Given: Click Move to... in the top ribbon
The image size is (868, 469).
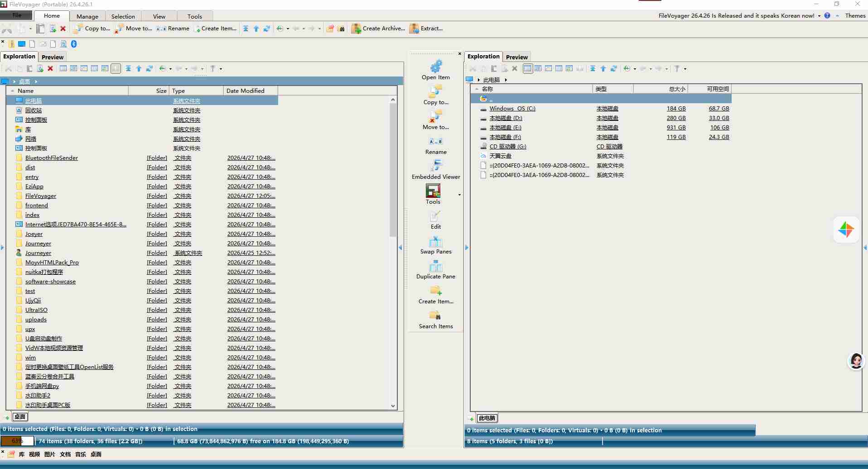Looking at the screenshot, I should 134,29.
